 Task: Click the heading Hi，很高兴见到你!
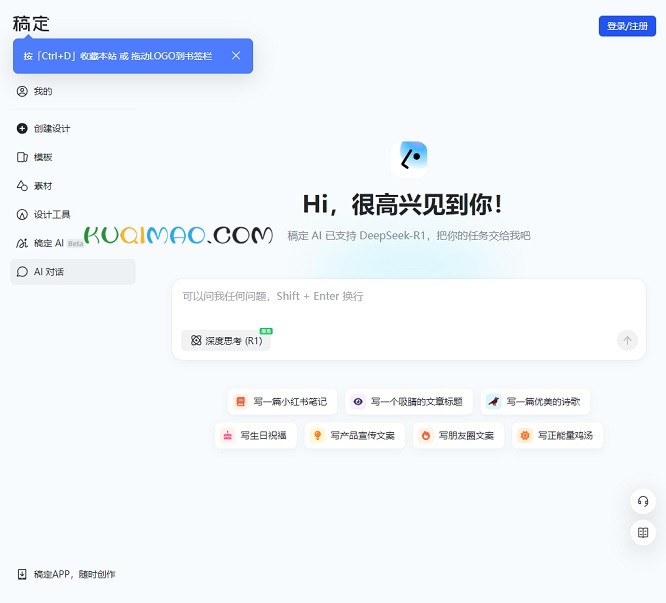(x=403, y=204)
